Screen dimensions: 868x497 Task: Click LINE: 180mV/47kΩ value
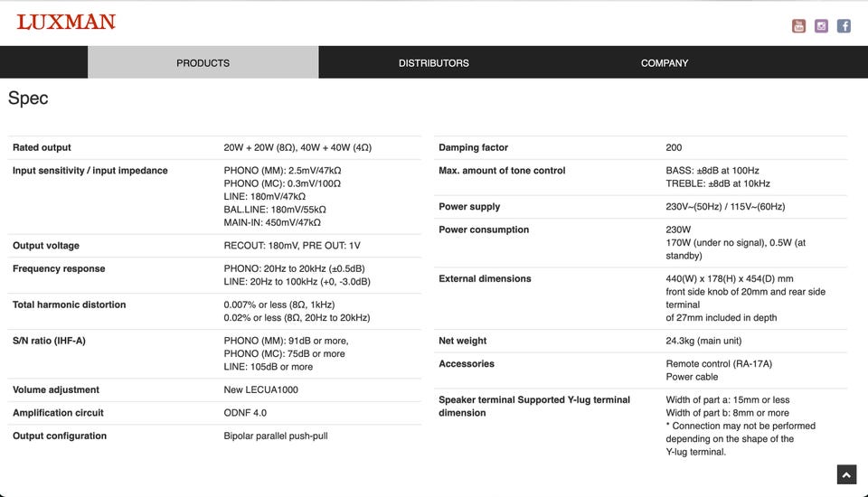click(265, 196)
